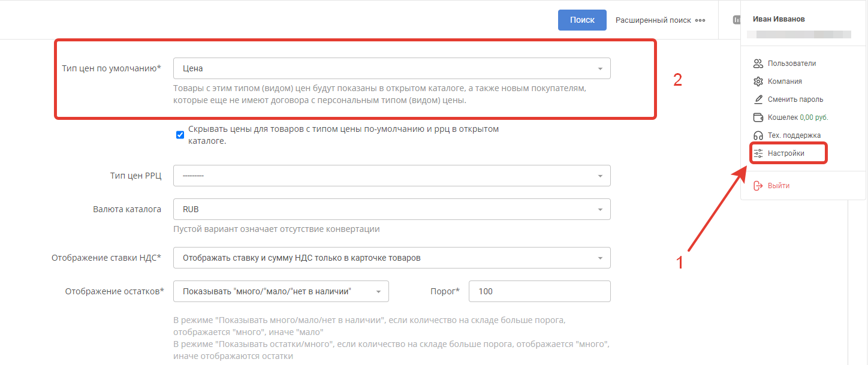Uncheck the Скрывать цены checkbox

point(180,135)
